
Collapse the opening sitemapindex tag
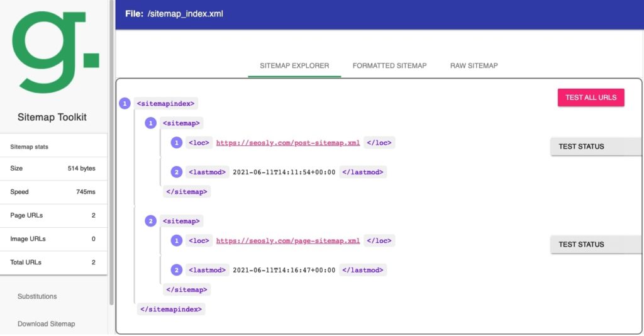tap(167, 103)
